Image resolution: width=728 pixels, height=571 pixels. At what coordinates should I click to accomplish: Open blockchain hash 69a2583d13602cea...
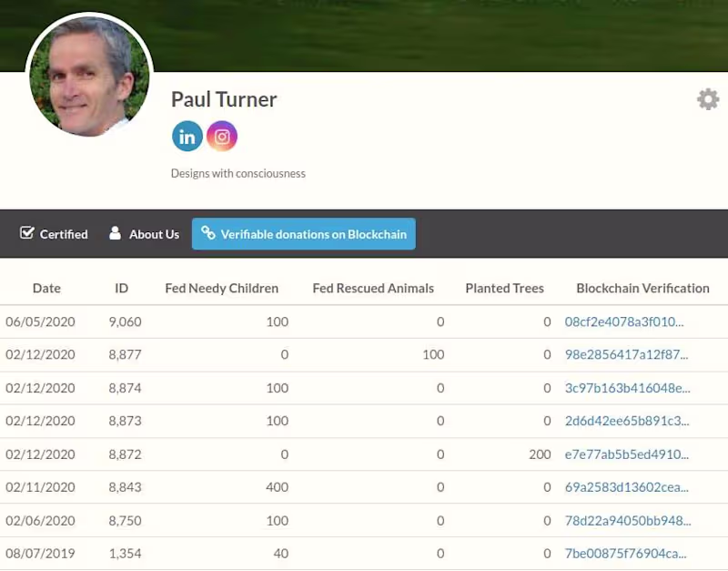627,487
